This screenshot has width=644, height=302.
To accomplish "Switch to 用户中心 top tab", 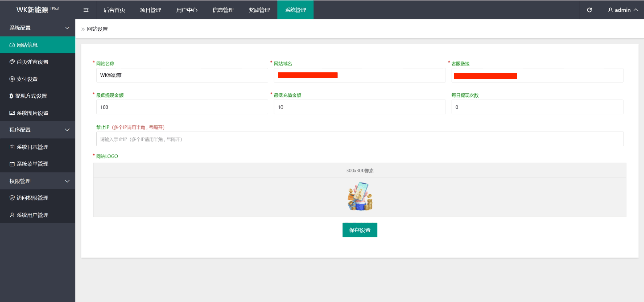I will coord(187,10).
